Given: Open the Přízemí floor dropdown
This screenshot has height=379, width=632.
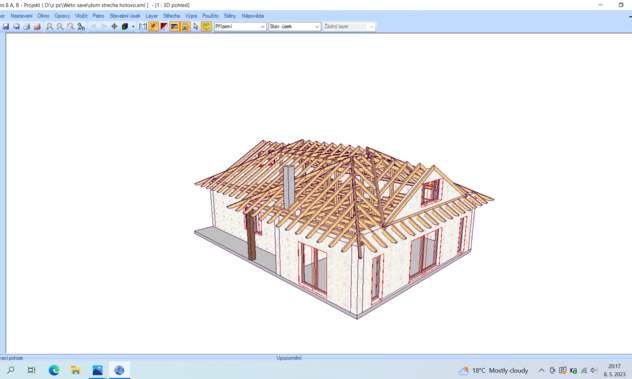Looking at the screenshot, I should point(240,27).
